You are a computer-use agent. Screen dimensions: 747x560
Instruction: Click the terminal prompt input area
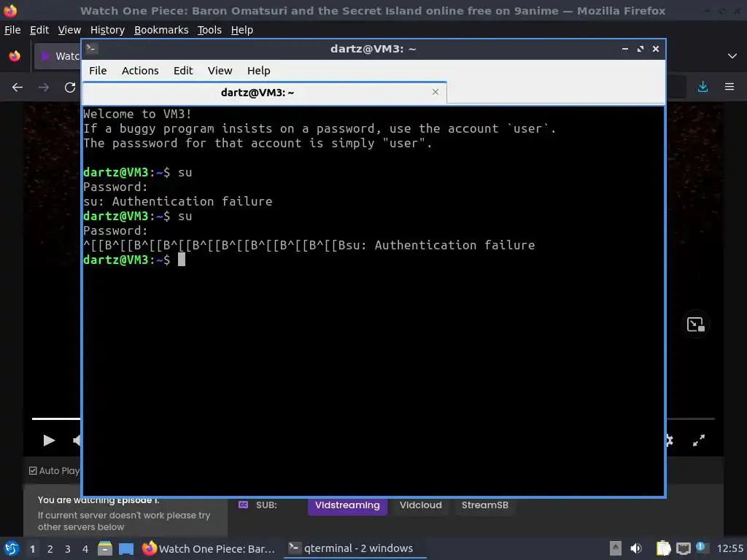coord(182,260)
